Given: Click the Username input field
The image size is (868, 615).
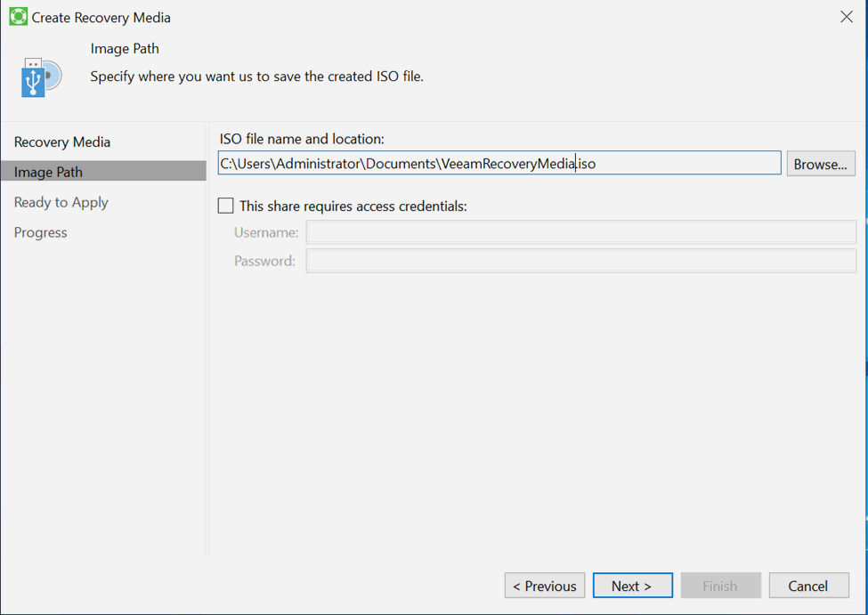Looking at the screenshot, I should [580, 232].
